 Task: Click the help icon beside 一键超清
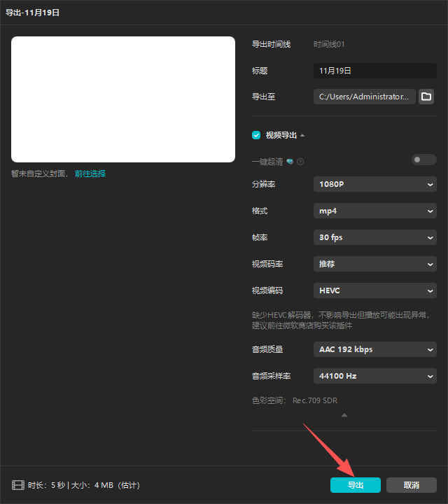[x=300, y=162]
